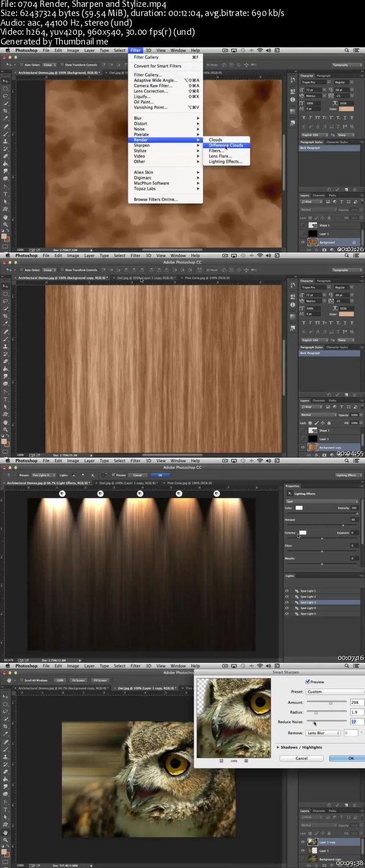Select the Eraser tool in the wood-grain frame
Viewport: 365px width, 868px height.
pyautogui.click(x=6, y=362)
